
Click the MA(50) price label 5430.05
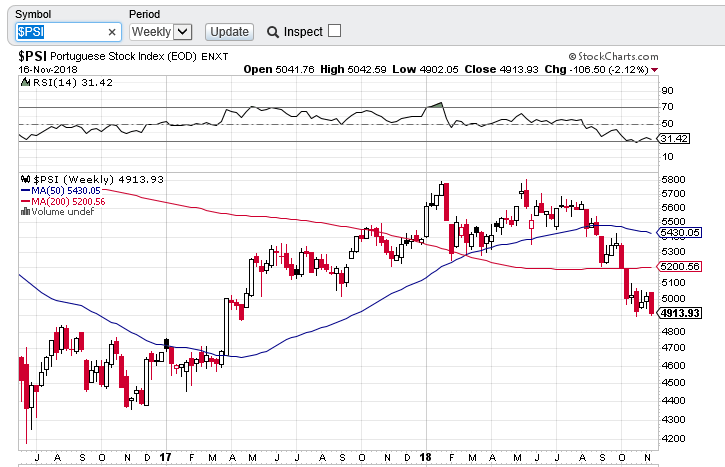[680, 233]
